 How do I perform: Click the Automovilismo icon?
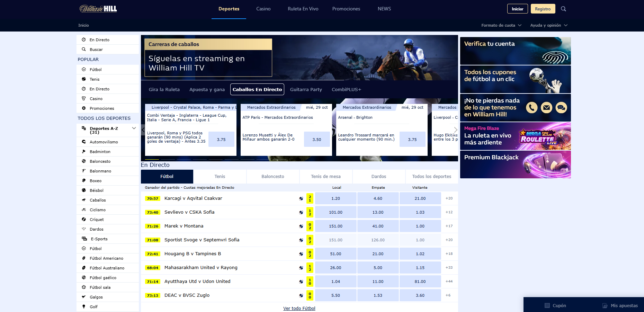[84, 142]
